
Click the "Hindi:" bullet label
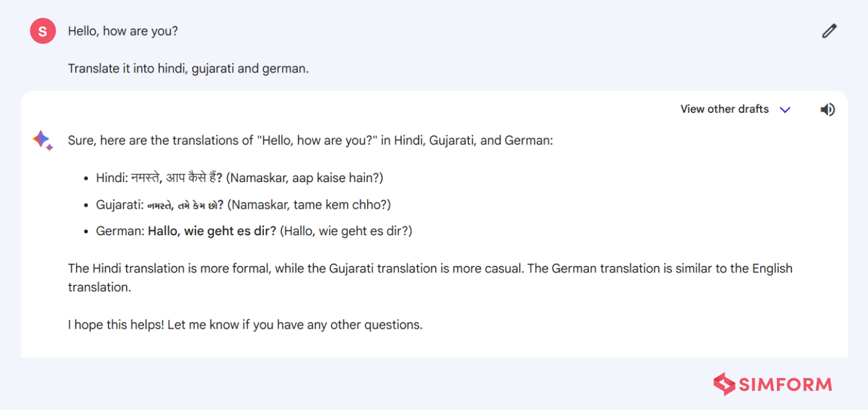(x=112, y=178)
